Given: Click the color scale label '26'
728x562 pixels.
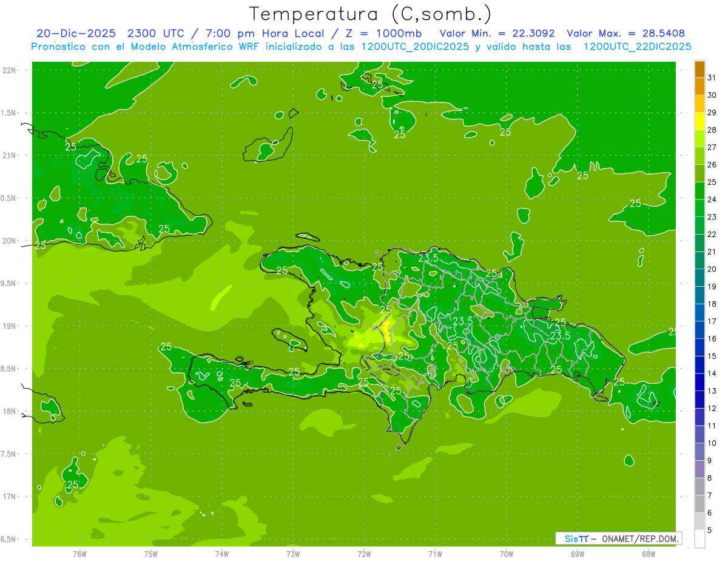Looking at the screenshot, I should [x=712, y=165].
